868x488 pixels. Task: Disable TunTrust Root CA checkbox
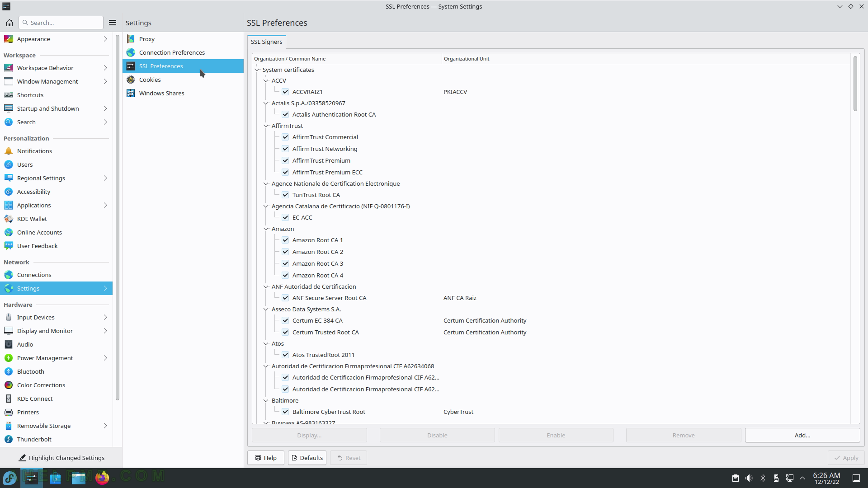(285, 195)
